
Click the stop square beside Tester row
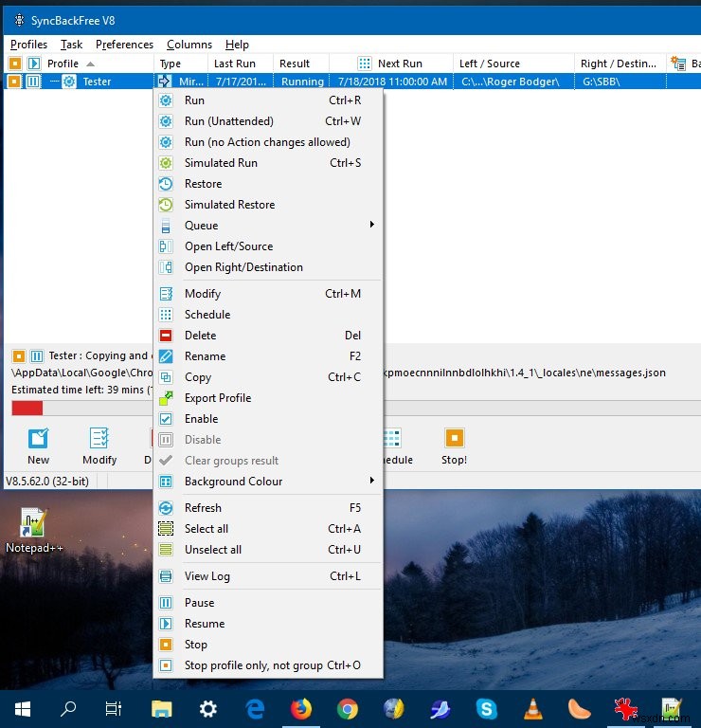point(14,82)
